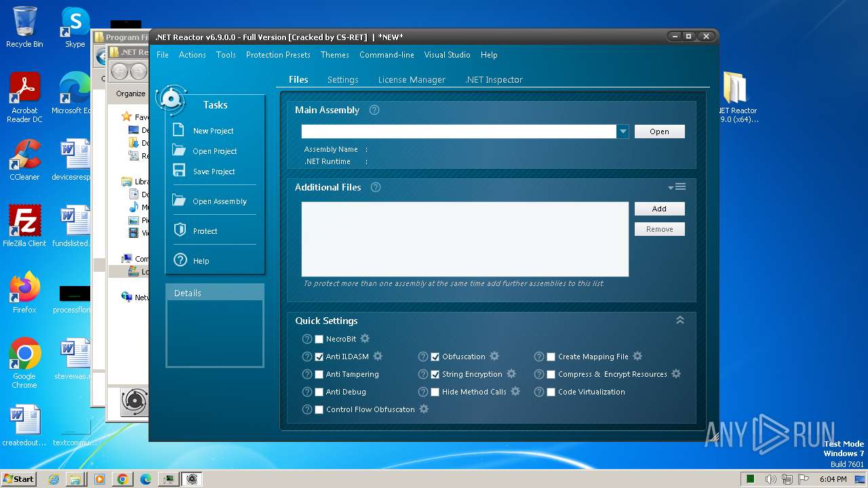Image resolution: width=868 pixels, height=488 pixels.
Task: Enable Anti Debug checkbox
Action: point(319,392)
